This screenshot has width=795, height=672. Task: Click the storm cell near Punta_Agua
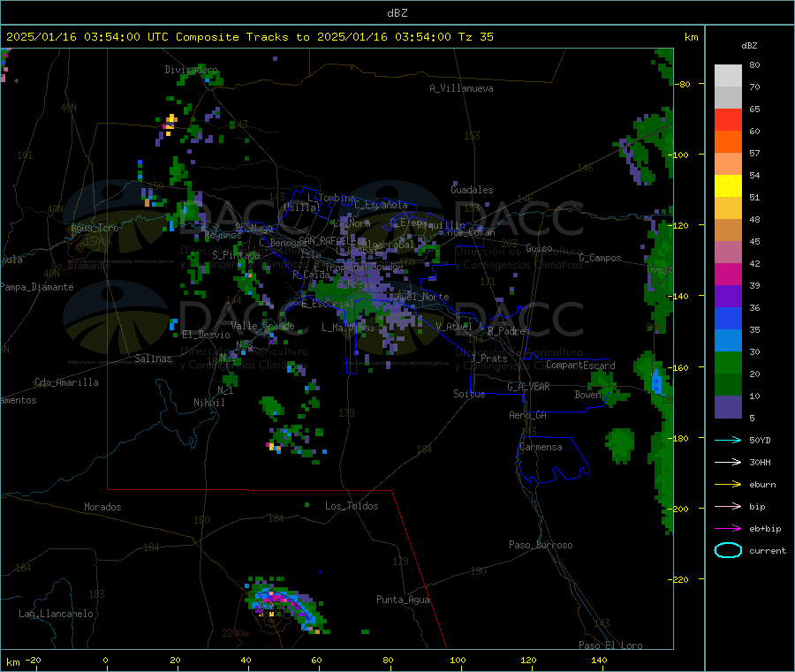pyautogui.click(x=285, y=605)
